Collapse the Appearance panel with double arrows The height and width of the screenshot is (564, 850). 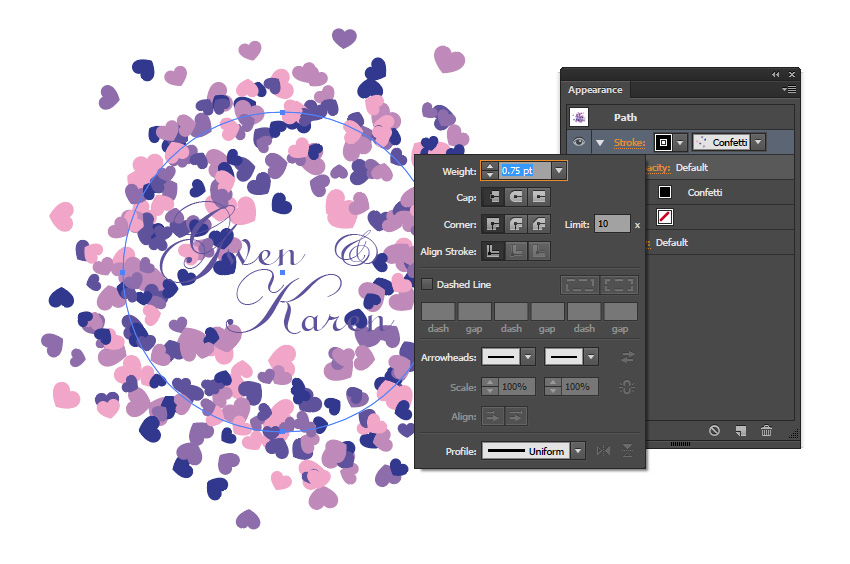coord(776,74)
